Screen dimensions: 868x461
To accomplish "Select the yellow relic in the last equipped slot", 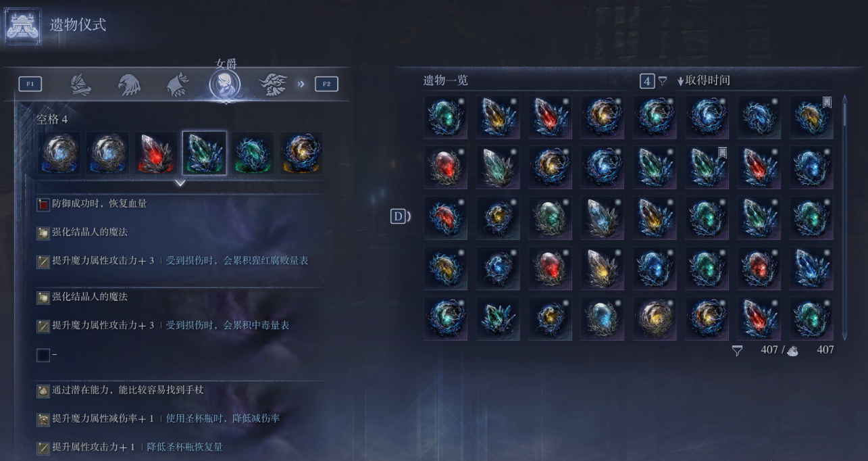I will click(301, 153).
